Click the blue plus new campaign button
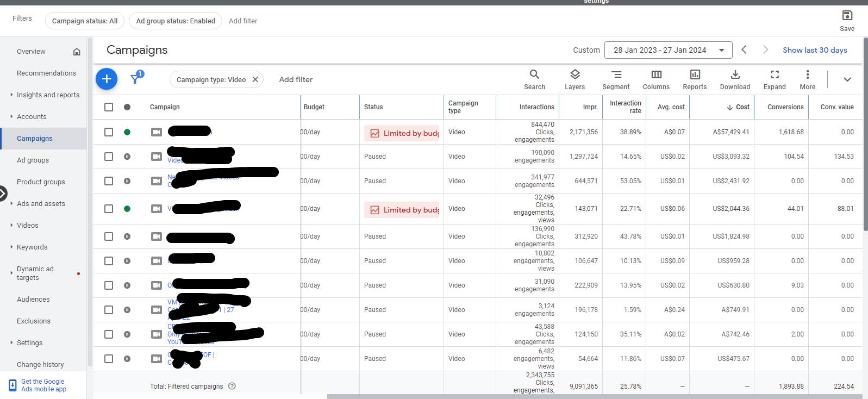868x399 pixels. coord(107,79)
